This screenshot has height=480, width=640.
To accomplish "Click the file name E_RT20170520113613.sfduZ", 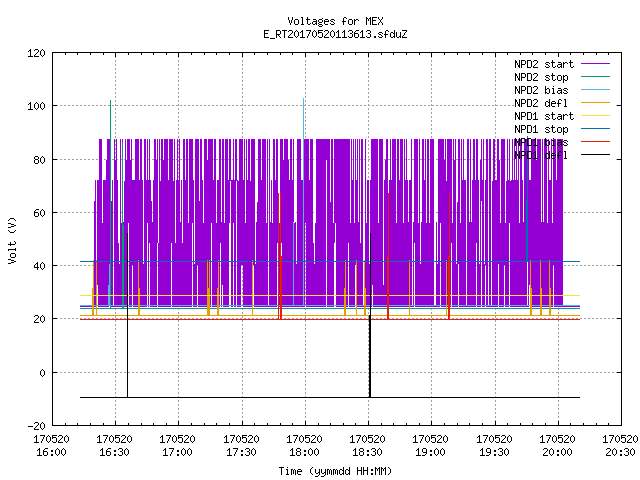I will click(x=335, y=34).
